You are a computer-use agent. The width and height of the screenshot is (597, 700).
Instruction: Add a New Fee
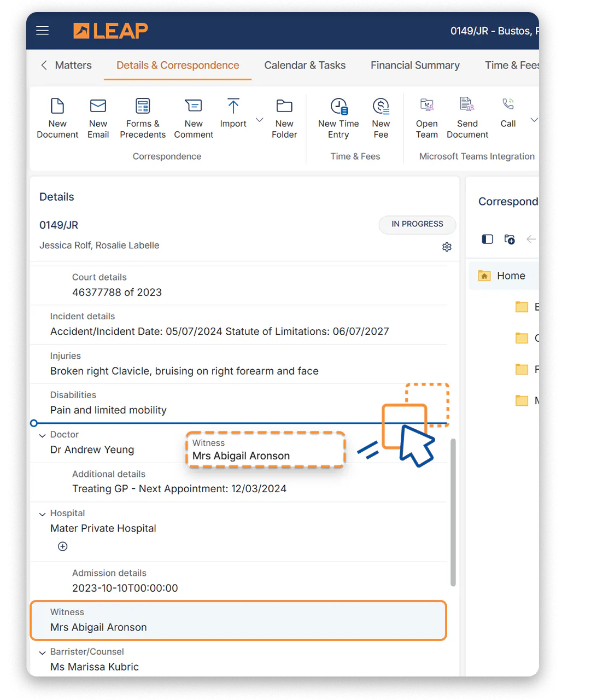pyautogui.click(x=381, y=118)
